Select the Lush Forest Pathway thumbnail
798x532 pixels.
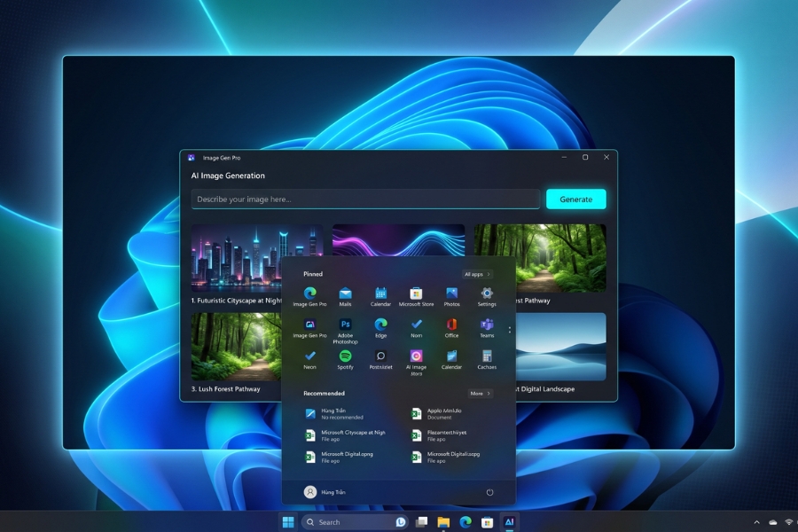[x=236, y=347]
